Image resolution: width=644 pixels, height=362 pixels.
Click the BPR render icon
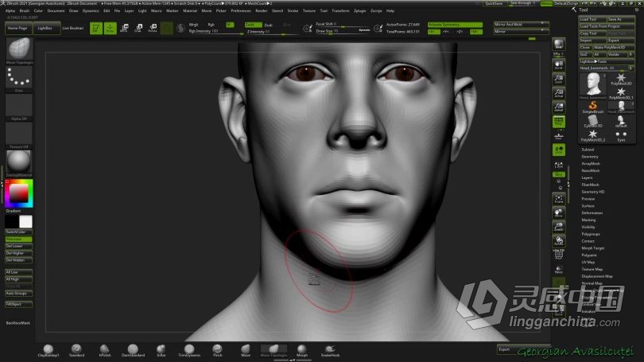click(x=559, y=44)
